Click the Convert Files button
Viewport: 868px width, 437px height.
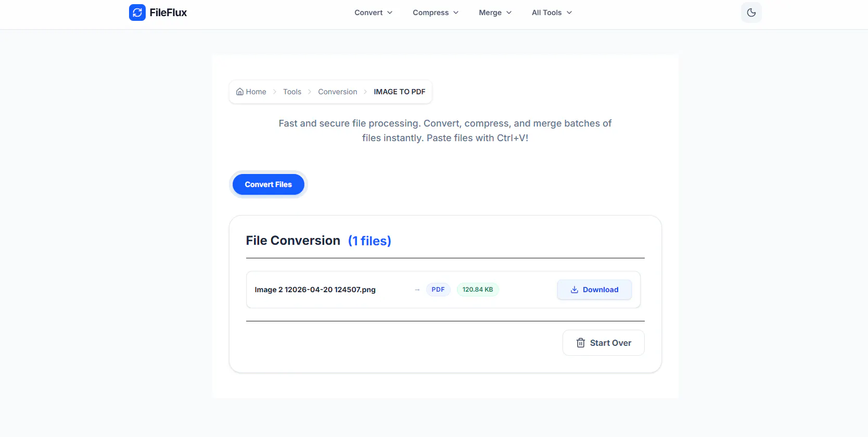[269, 184]
